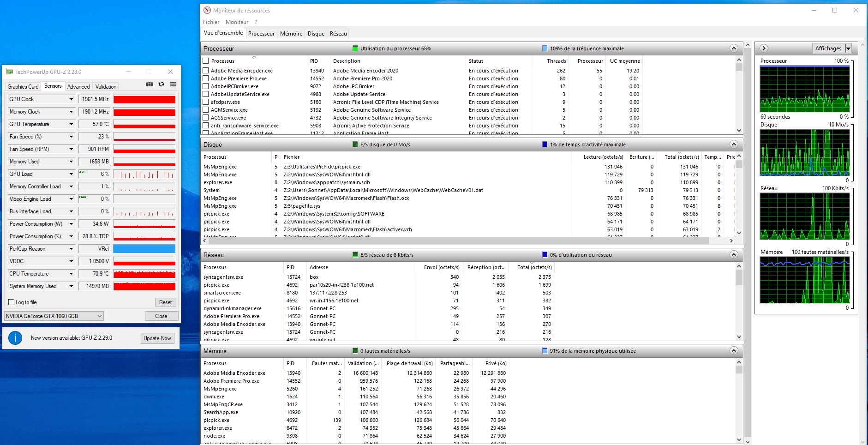Image resolution: width=868 pixels, height=445 pixels.
Task: Tick the Log to file checkbox
Action: [x=12, y=302]
